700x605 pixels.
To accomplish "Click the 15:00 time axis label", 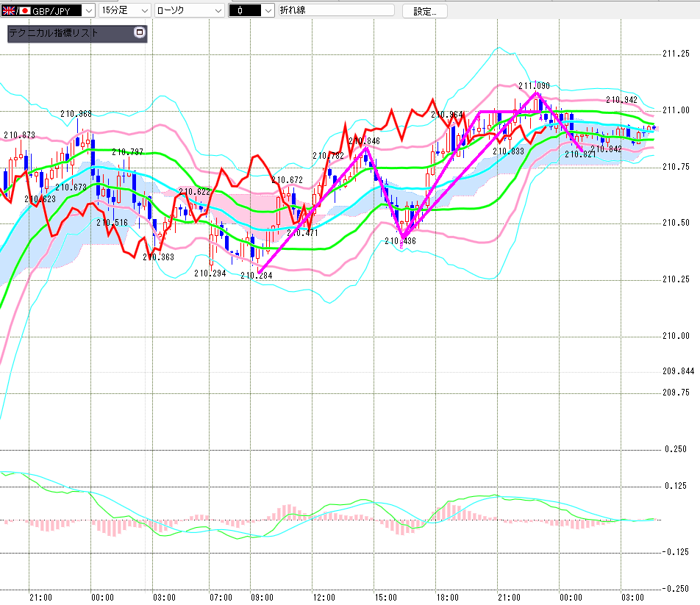I will pyautogui.click(x=385, y=598).
